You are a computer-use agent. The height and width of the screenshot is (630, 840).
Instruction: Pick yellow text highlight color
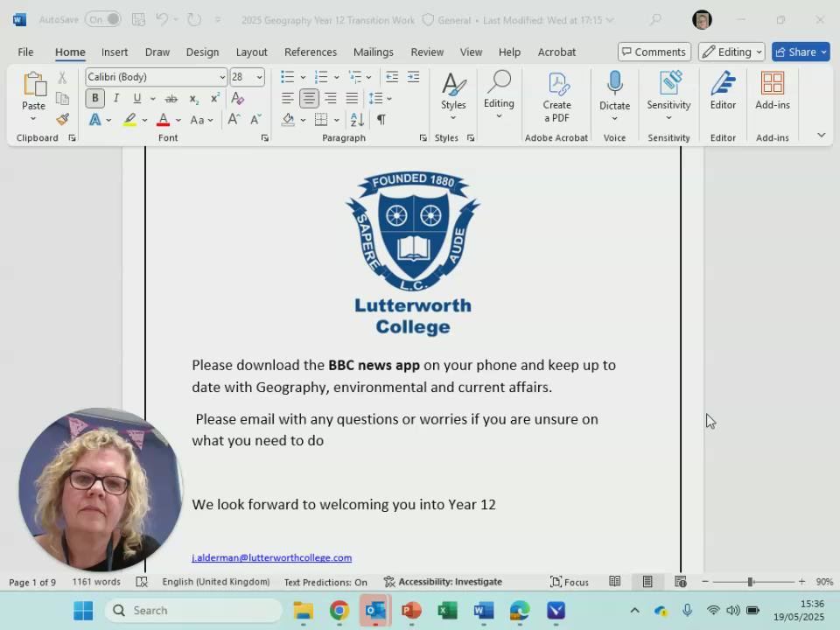[x=129, y=120]
